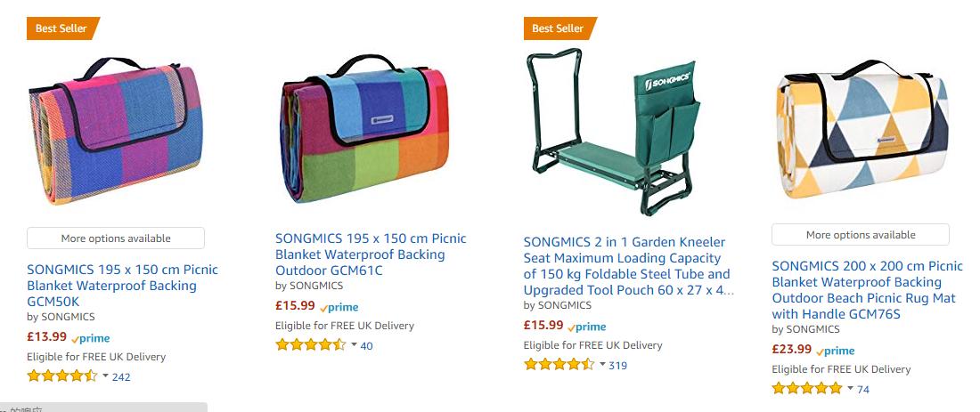
Task: Open the 74 reviews count link
Action: point(863,389)
